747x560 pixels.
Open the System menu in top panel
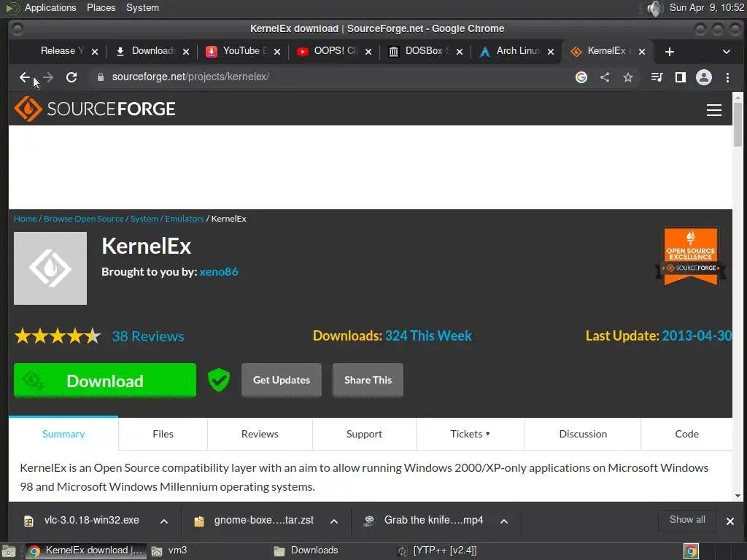tap(142, 8)
